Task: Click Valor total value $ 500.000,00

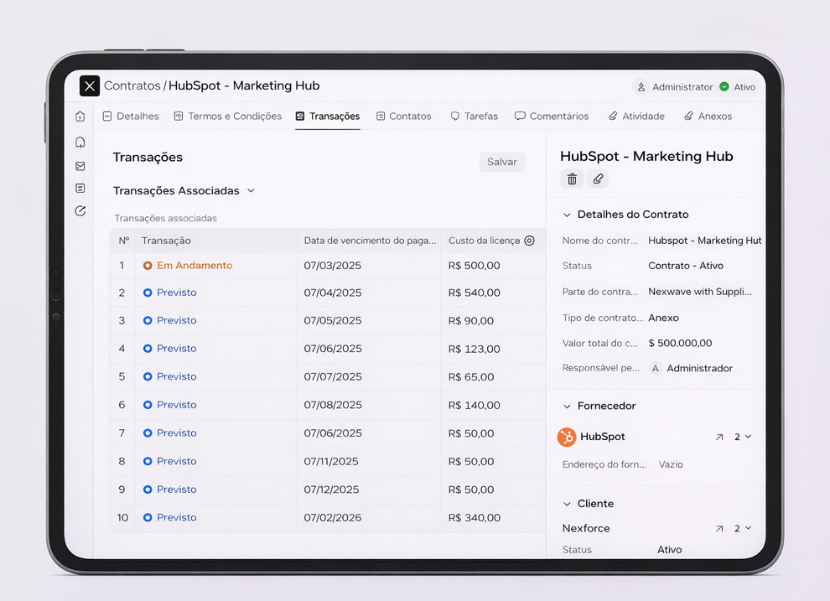Action: pos(680,343)
